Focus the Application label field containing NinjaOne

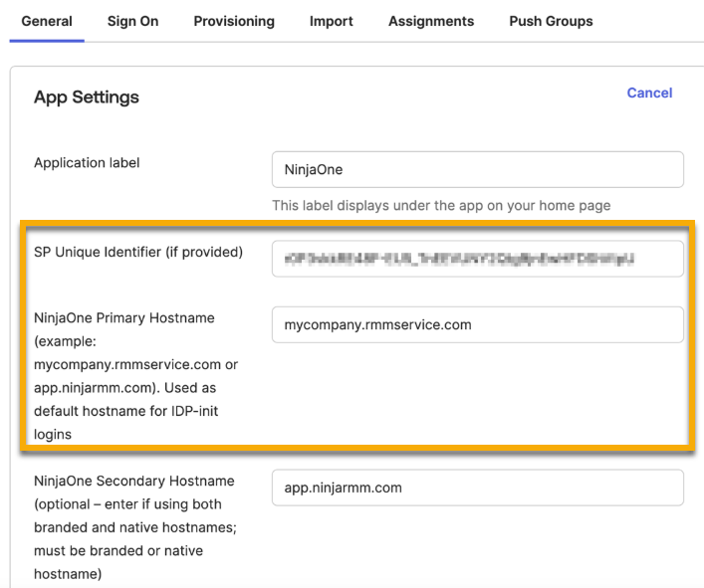(x=477, y=169)
